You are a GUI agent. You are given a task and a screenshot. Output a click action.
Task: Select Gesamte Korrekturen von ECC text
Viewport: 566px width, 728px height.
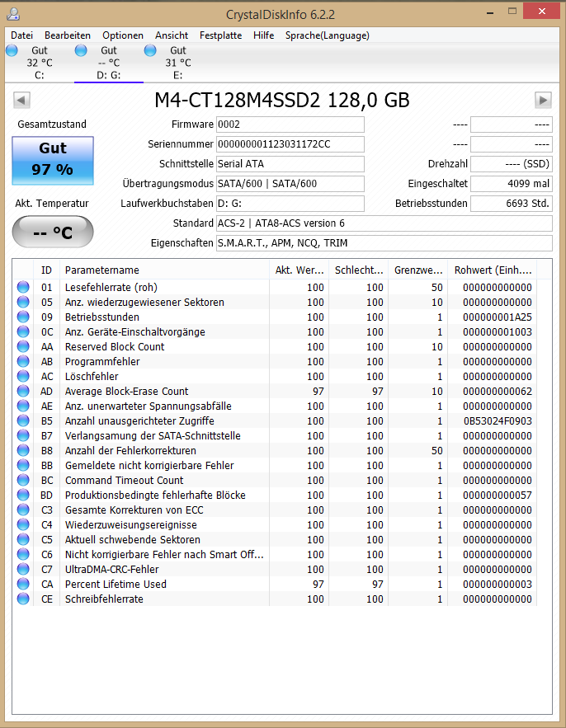pos(134,510)
